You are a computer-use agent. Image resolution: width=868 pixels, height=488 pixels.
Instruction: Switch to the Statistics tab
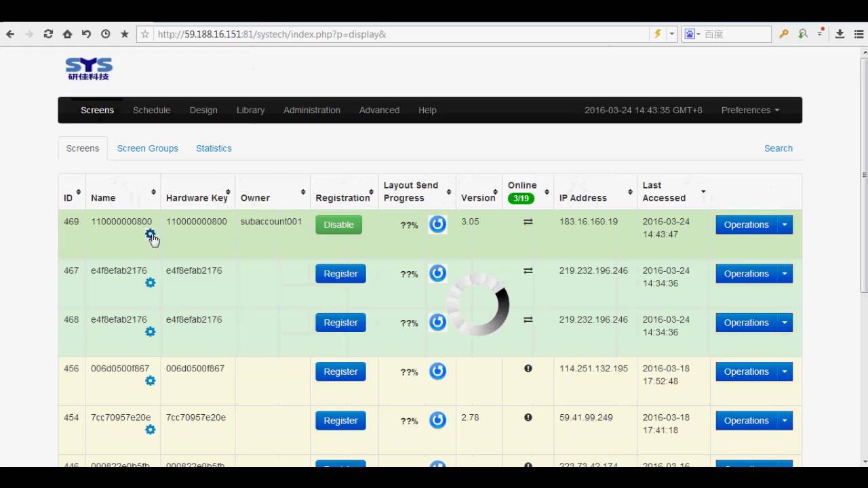tap(214, 148)
